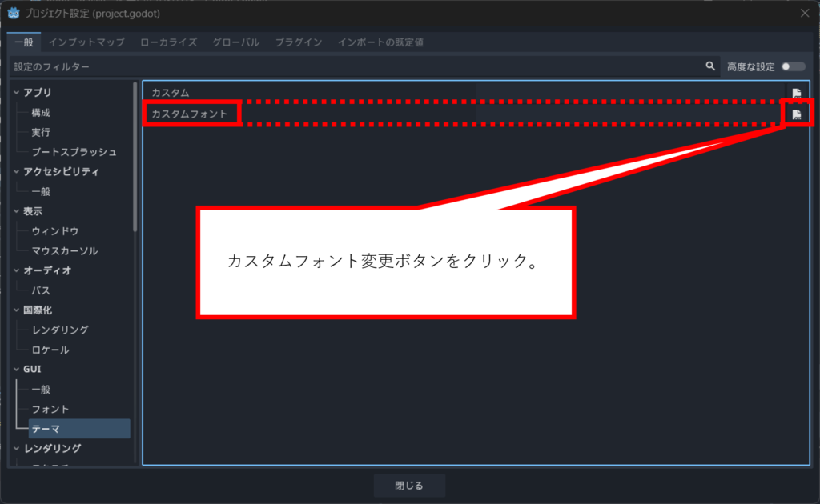
Task: Collapse the GUI section arrow
Action: point(17,370)
